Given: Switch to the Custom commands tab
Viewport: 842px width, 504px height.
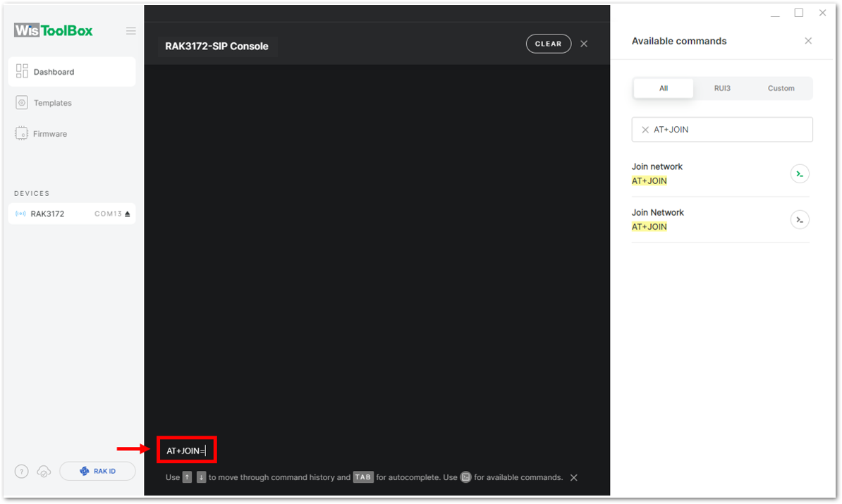Looking at the screenshot, I should click(x=781, y=88).
